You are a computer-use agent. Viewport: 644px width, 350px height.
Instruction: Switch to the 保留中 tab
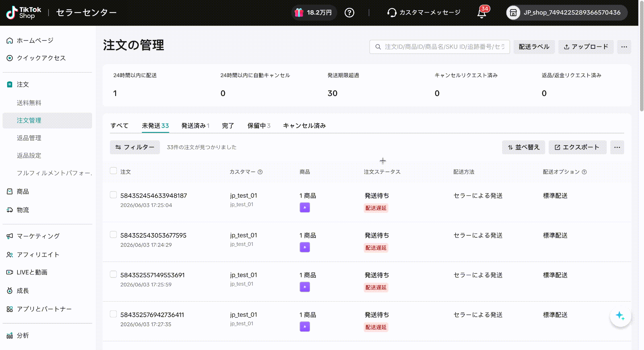click(259, 126)
